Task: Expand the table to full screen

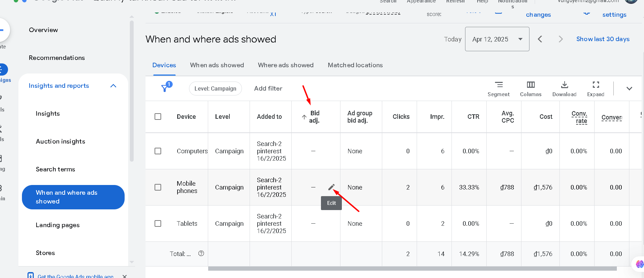Action: pyautogui.click(x=596, y=89)
